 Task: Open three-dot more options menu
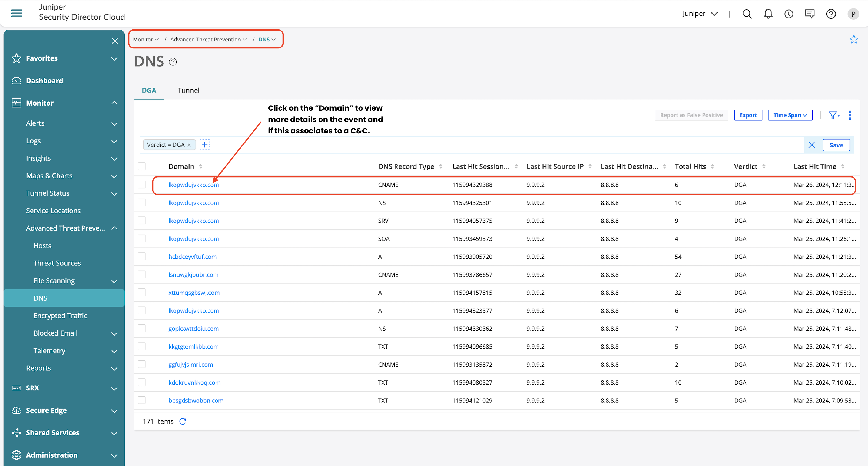coord(850,115)
